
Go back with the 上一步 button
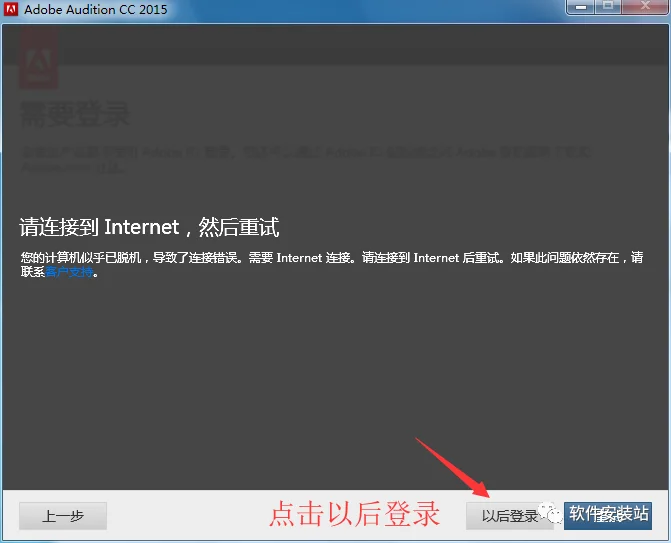(x=63, y=516)
